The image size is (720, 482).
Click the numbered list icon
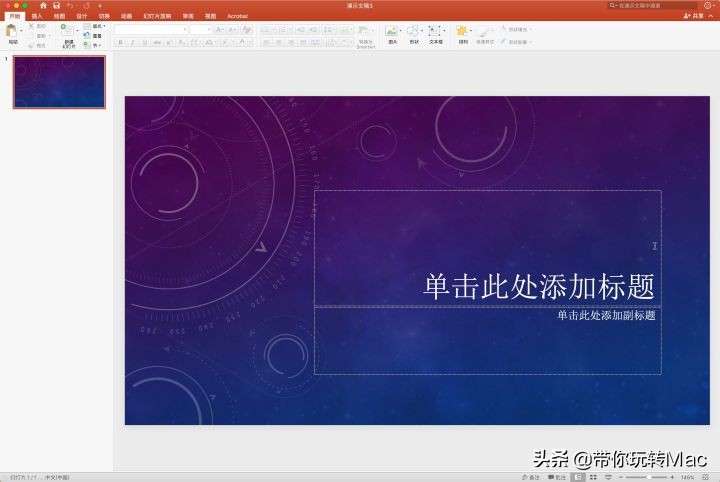[282, 30]
